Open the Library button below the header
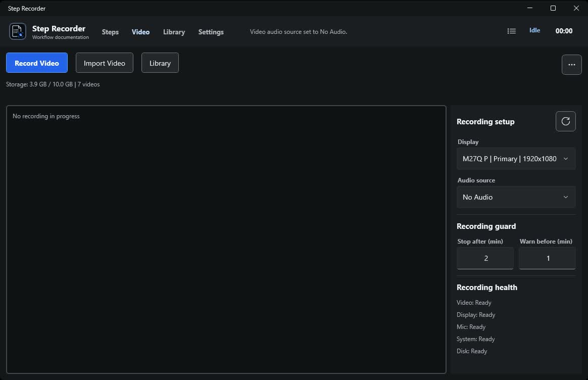This screenshot has height=380, width=588. point(160,63)
